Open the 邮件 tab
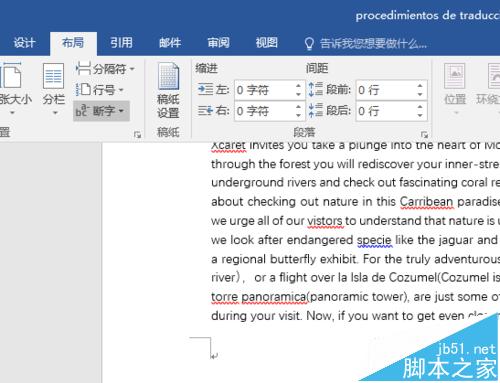Viewport: 500px width, 383px height. pos(170,43)
